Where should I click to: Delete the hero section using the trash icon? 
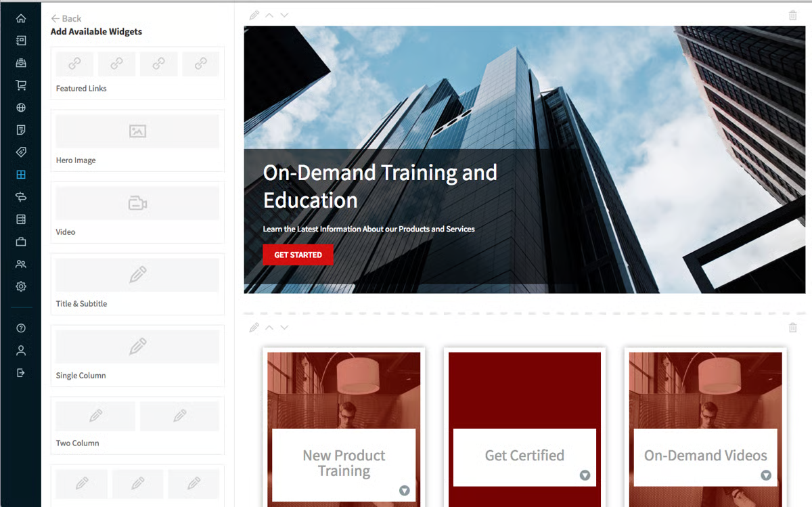point(792,14)
